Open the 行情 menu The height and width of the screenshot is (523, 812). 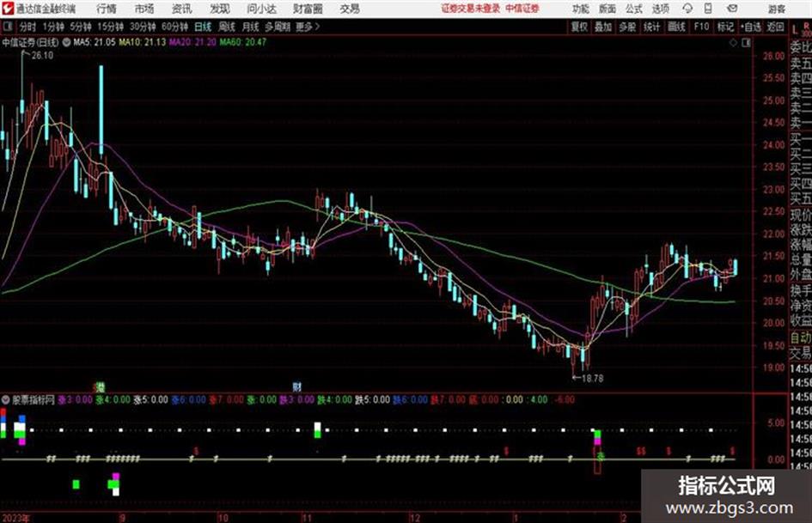107,9
